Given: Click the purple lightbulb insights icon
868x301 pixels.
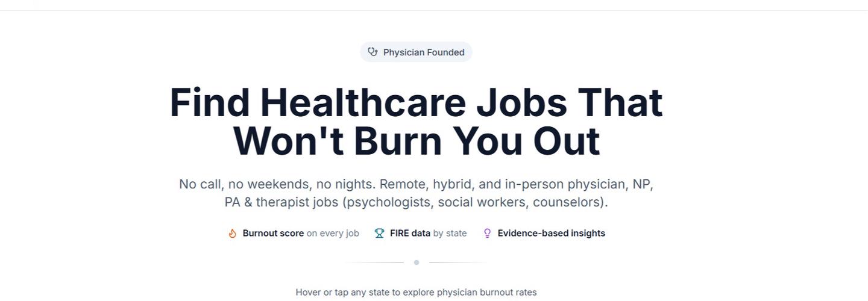Looking at the screenshot, I should [x=488, y=234].
